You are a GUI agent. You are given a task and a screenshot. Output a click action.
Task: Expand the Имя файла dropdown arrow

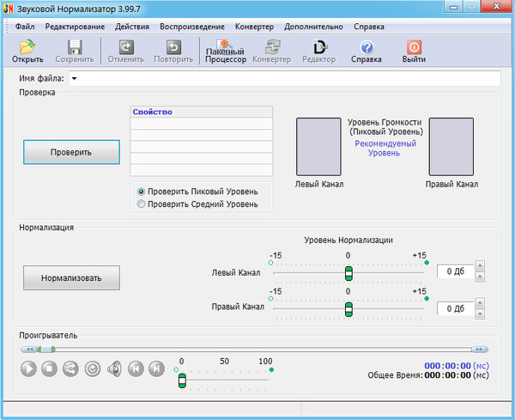(74, 79)
